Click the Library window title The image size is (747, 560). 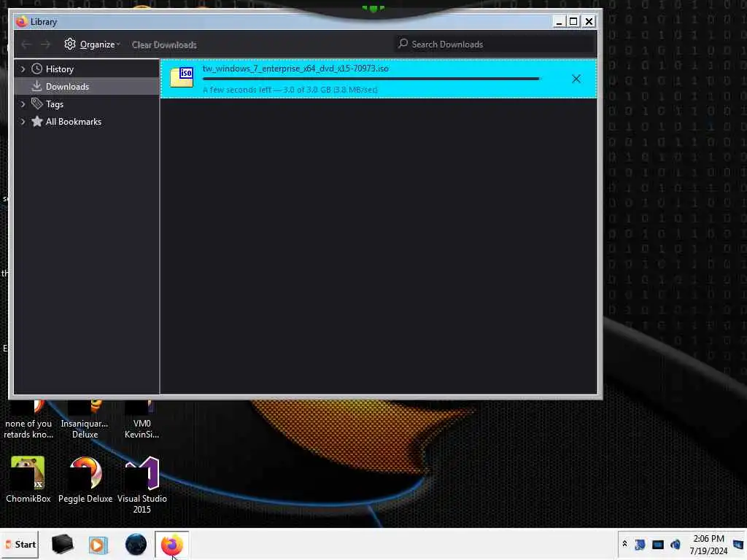pyautogui.click(x=44, y=22)
